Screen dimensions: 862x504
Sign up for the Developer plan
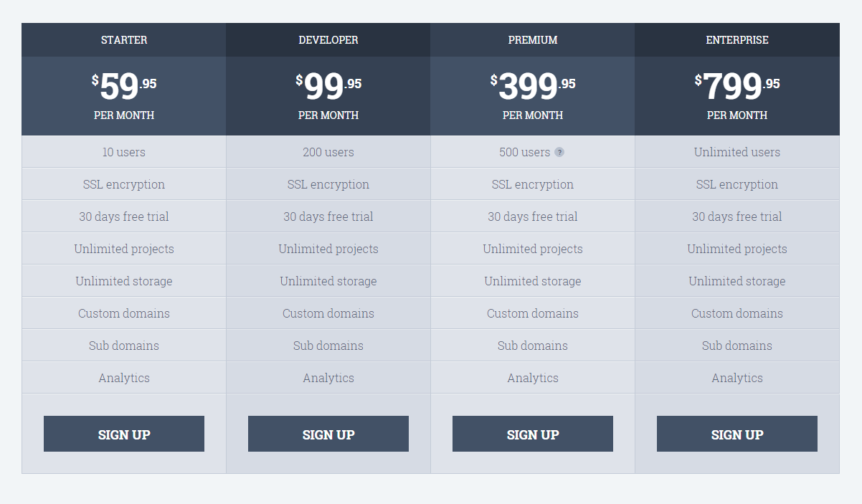pos(328,434)
